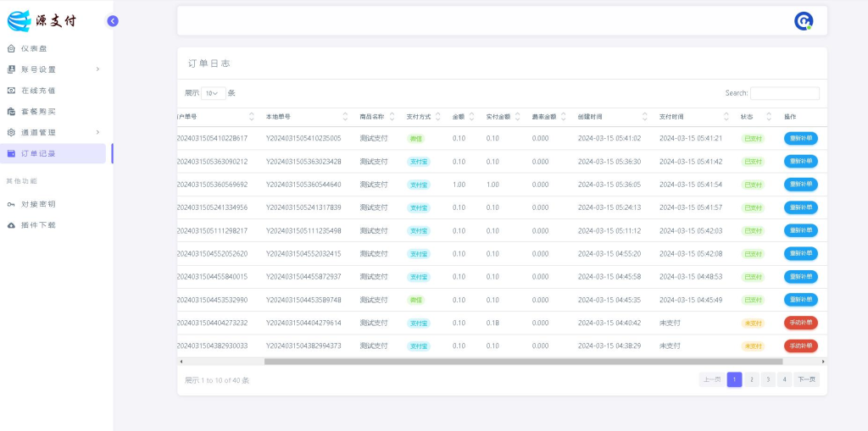868x431 pixels.
Task: Expand the 账号设置 submenu chevron
Action: click(x=97, y=69)
